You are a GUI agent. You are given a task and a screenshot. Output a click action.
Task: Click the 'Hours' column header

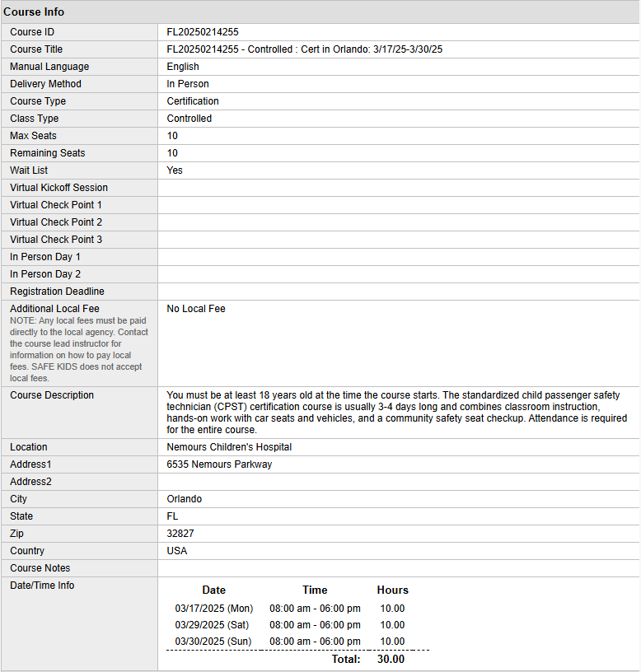click(x=393, y=590)
